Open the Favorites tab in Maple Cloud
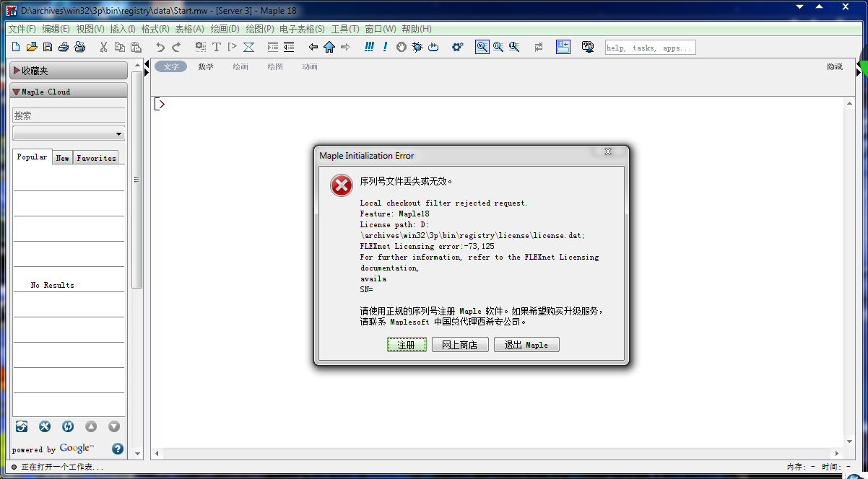 click(96, 158)
